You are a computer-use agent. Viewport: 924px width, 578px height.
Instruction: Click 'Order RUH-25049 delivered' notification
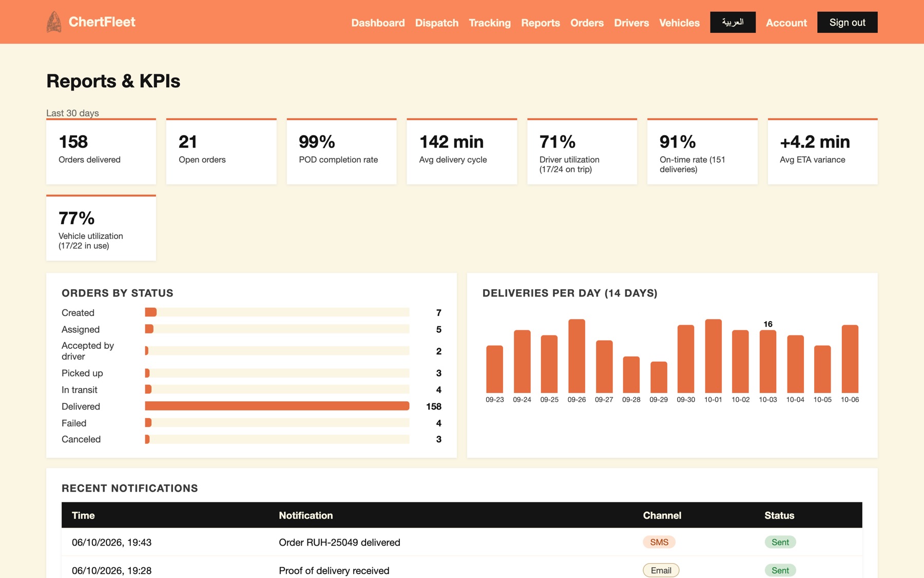339,543
